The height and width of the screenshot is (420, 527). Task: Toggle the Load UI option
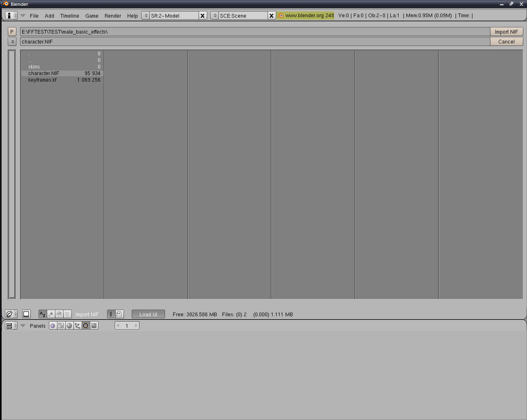coord(148,314)
